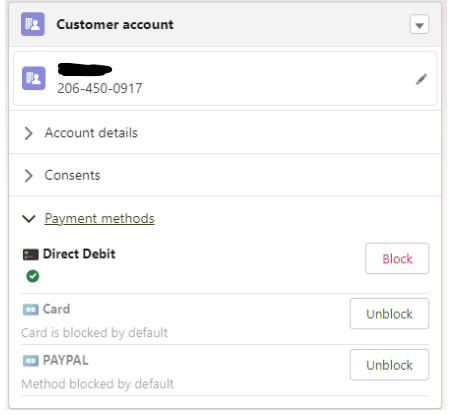
Task: Click the phone number 206-450-0917
Action: (100, 89)
